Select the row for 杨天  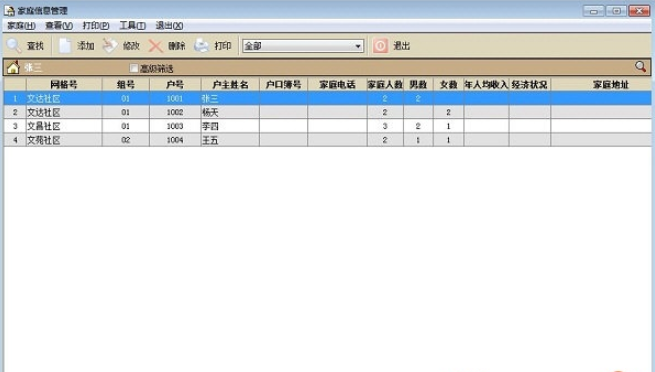(328, 112)
